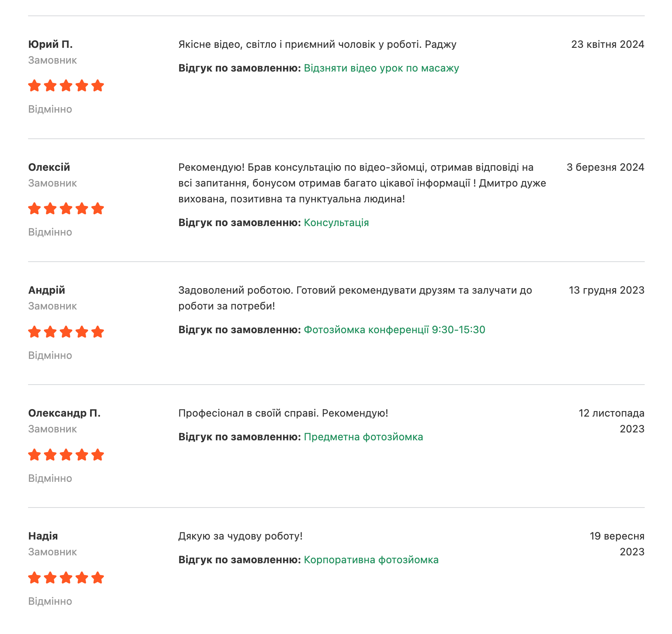672x634 pixels.
Task: Click the fifth star in Юрий П.'s rating
Action: [x=97, y=85]
